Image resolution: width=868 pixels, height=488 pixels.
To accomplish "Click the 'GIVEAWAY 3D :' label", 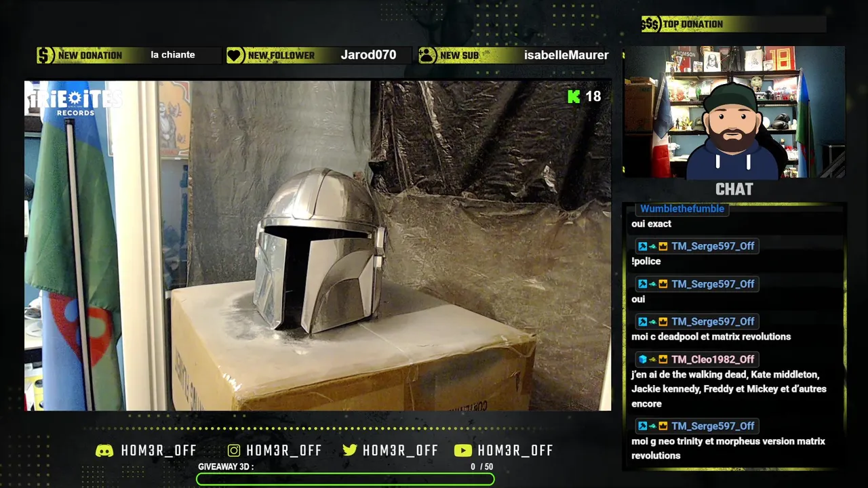I will click(x=226, y=467).
